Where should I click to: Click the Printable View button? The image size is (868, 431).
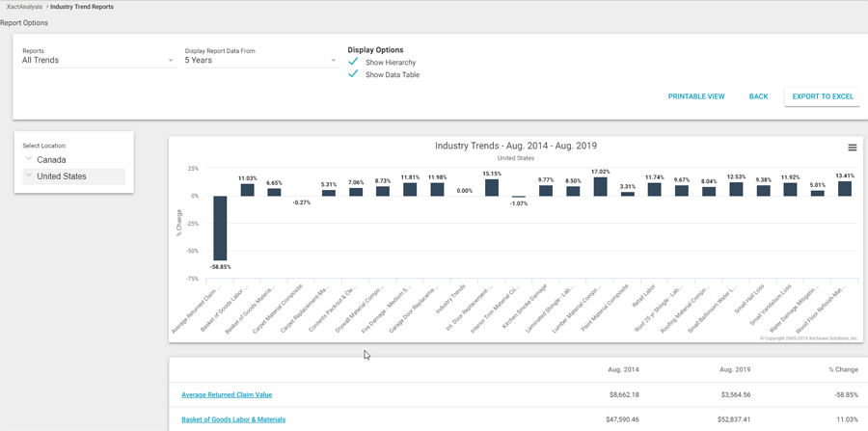pos(696,96)
